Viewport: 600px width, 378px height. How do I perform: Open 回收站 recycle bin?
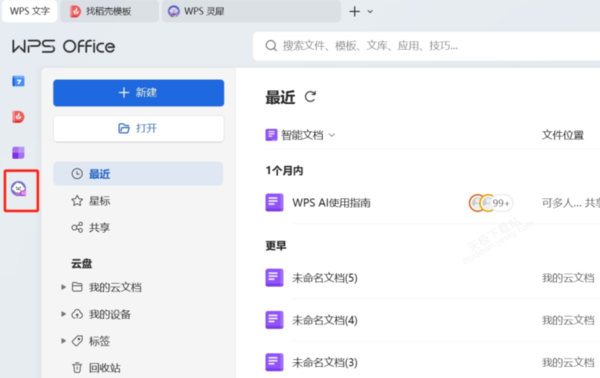tap(105, 368)
